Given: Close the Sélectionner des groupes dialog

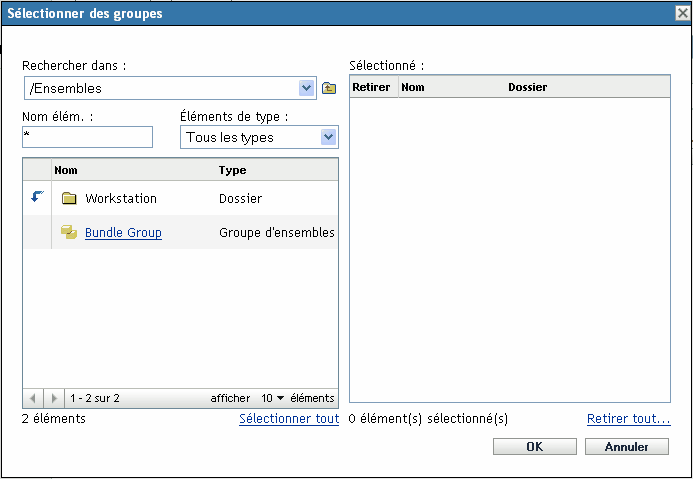Looking at the screenshot, I should [x=682, y=14].
